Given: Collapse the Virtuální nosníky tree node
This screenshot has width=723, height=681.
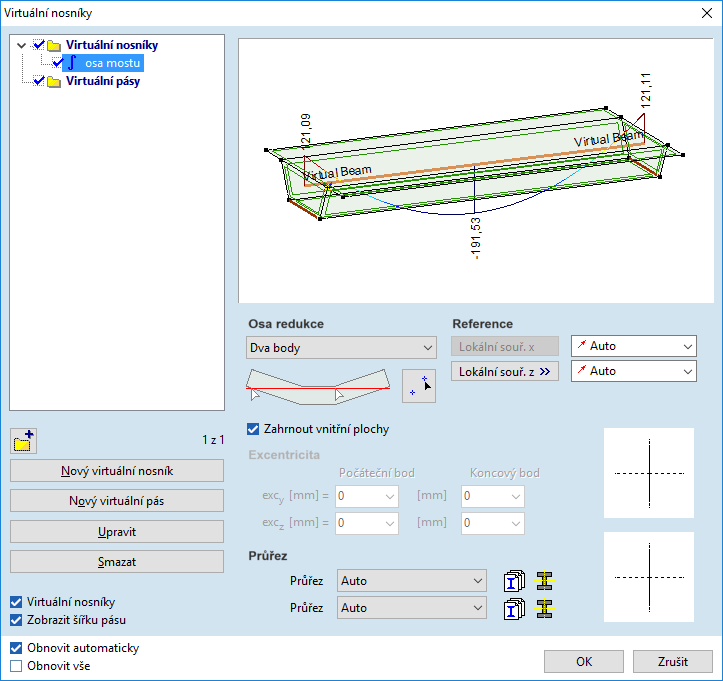Looking at the screenshot, I should coord(21,46).
